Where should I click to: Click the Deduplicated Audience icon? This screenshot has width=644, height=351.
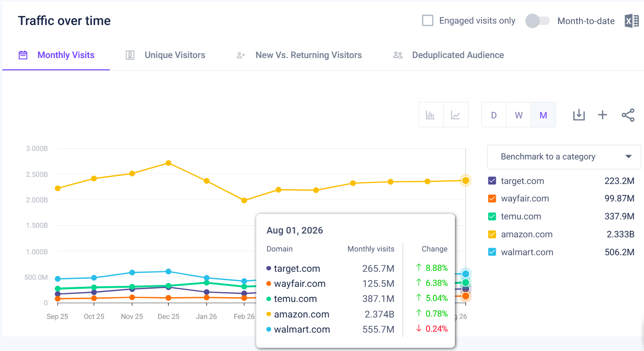398,55
